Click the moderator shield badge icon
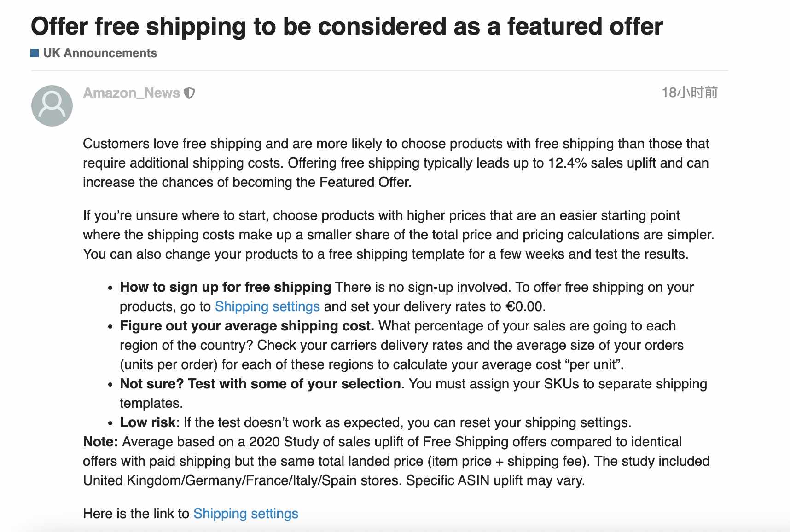This screenshot has width=790, height=532. coord(189,93)
